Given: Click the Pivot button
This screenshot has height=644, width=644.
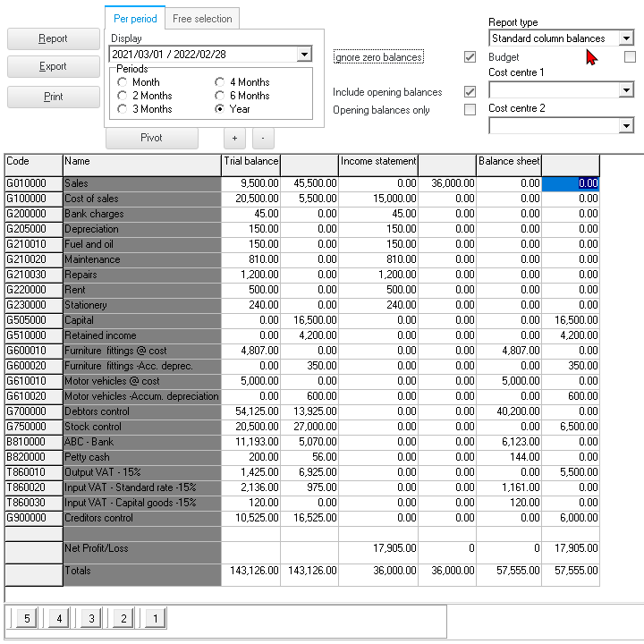Looking at the screenshot, I should (x=151, y=138).
